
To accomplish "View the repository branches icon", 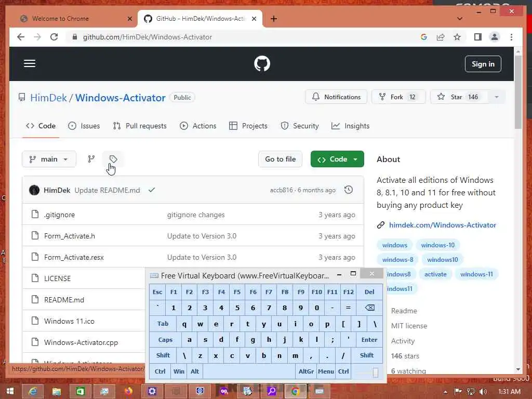I will [x=91, y=159].
